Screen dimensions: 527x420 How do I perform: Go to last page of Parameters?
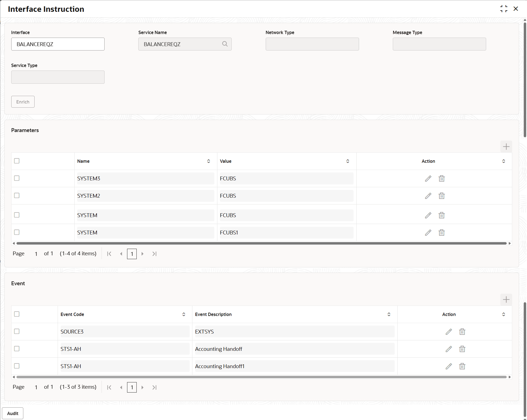(x=154, y=254)
